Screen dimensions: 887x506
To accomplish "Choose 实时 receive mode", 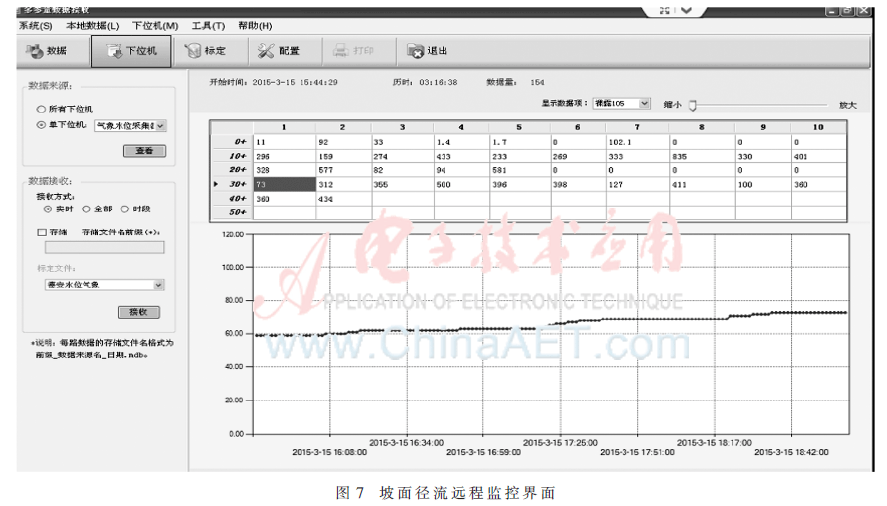I will click(48, 209).
